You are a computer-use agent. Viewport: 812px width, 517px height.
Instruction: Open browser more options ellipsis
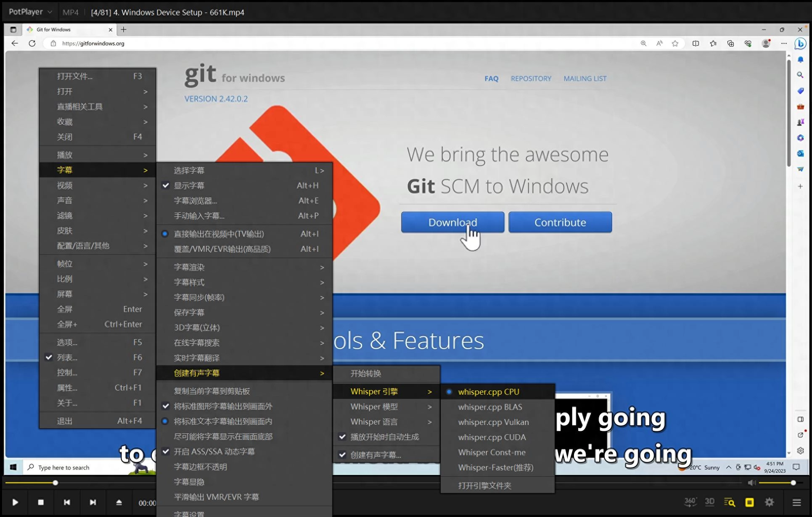coord(784,43)
